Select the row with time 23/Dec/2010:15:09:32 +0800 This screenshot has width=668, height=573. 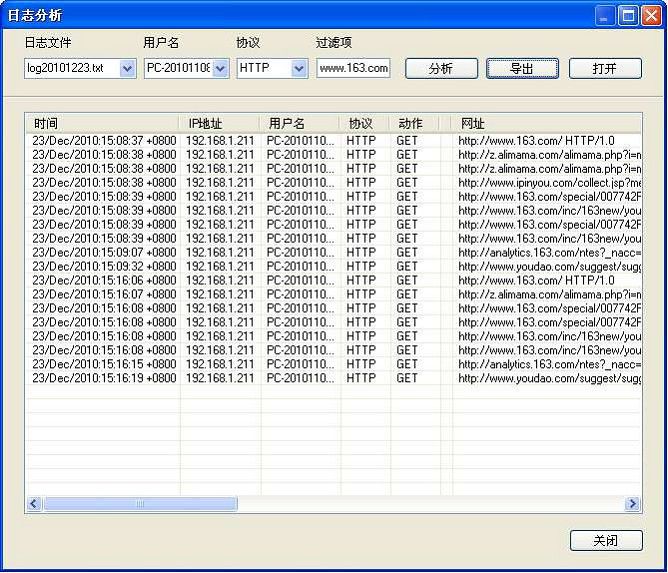334,267
